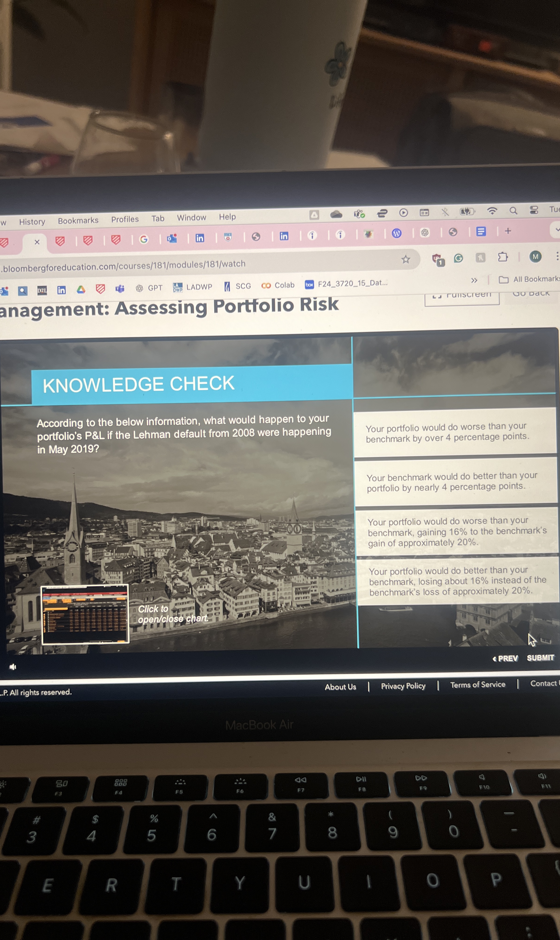Click the bookmark star icon in address bar

click(x=405, y=259)
